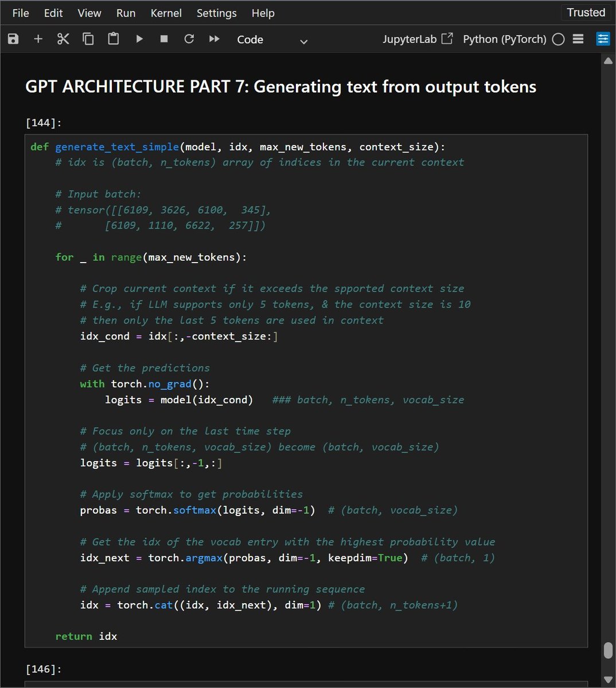This screenshot has height=688, width=616.
Task: Toggle the settings sliders icon in the toolbar
Action: [x=603, y=39]
